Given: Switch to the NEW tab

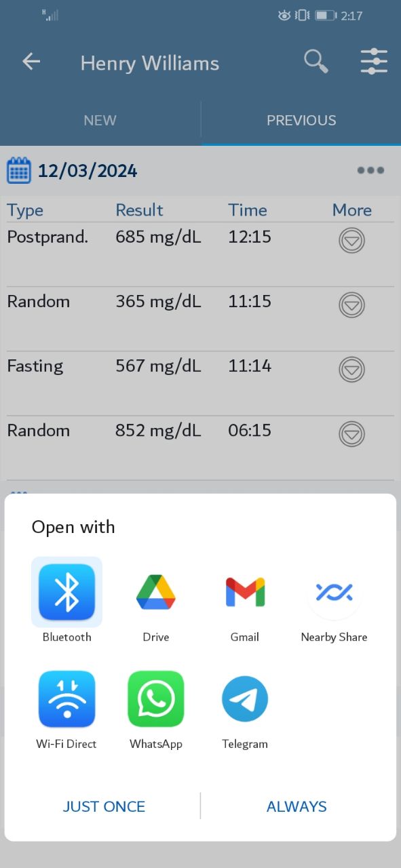Looking at the screenshot, I should pos(100,120).
